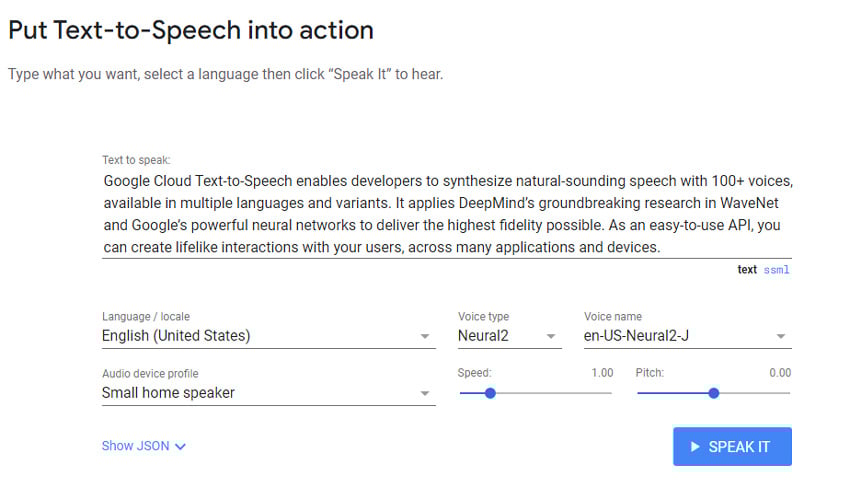This screenshot has width=850, height=500.
Task: Click inside the Text to speak field
Action: click(x=445, y=213)
